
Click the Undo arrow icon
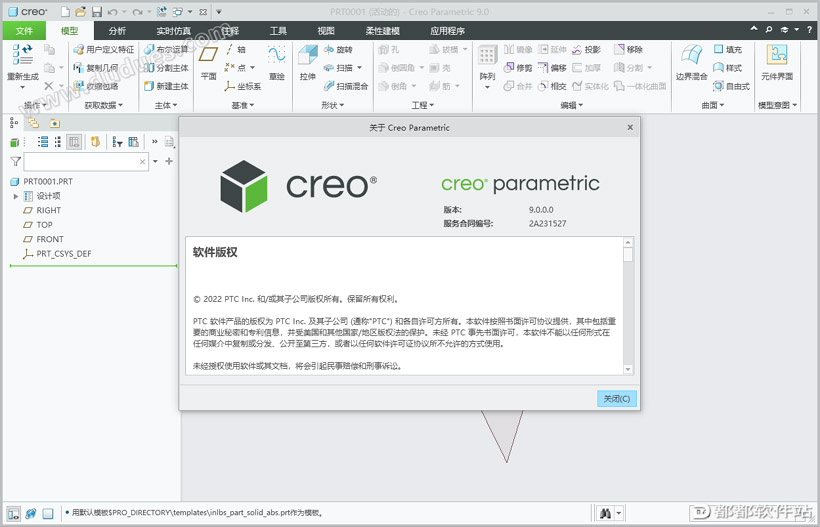tap(112, 12)
